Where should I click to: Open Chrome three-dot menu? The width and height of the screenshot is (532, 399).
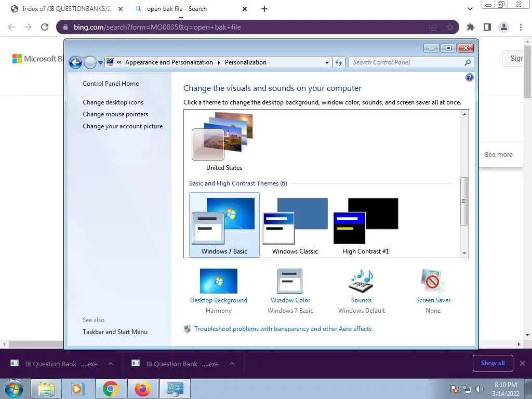point(521,27)
